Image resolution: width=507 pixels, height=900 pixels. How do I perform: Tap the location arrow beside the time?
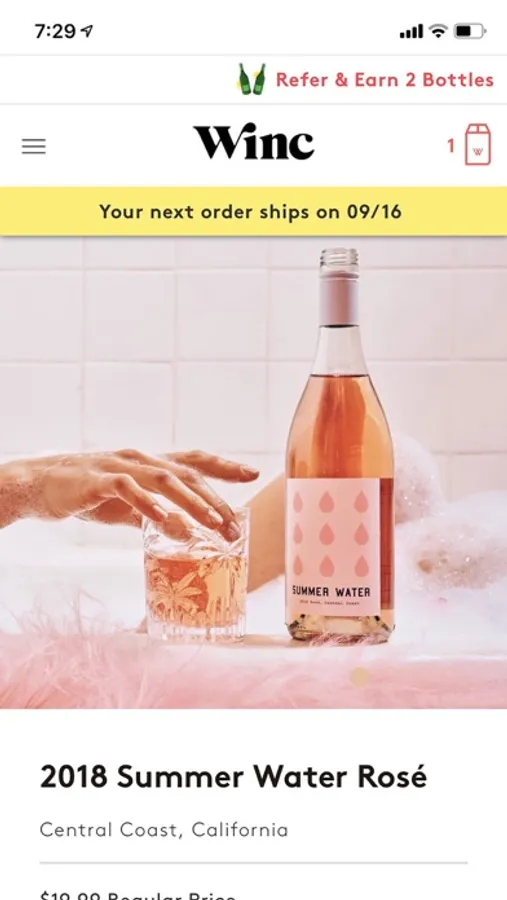(x=87, y=32)
